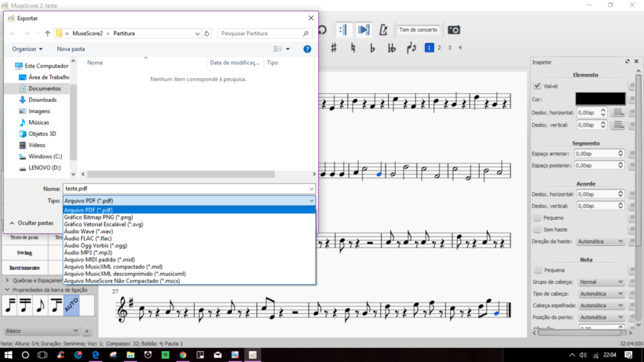Select the flat accidental symbol
The width and height of the screenshot is (644, 362).
372,48
